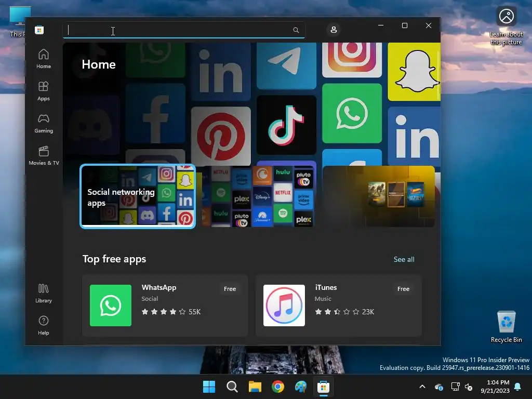
Task: Click the search magnifier icon in the search box
Action: tap(296, 30)
